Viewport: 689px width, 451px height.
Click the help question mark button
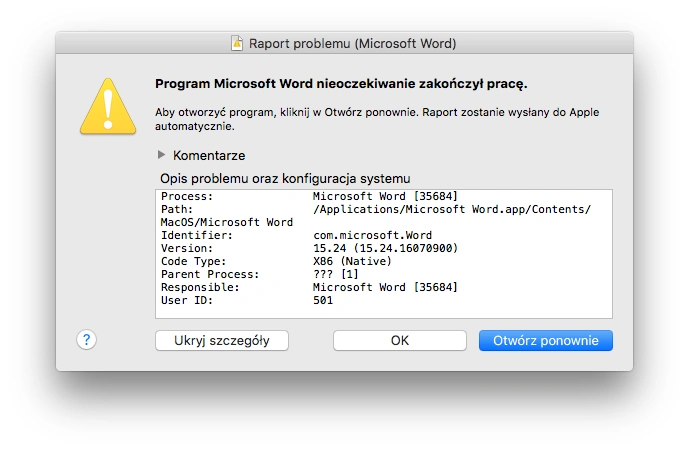click(x=87, y=340)
